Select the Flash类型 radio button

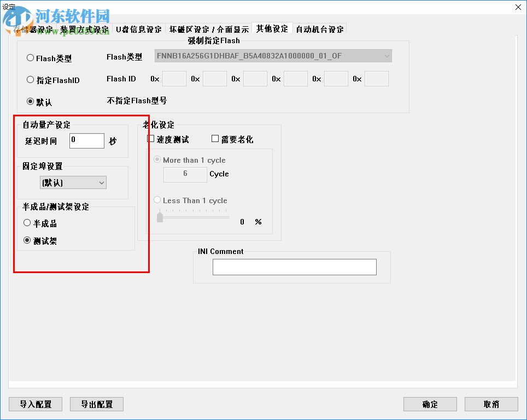[x=30, y=57]
